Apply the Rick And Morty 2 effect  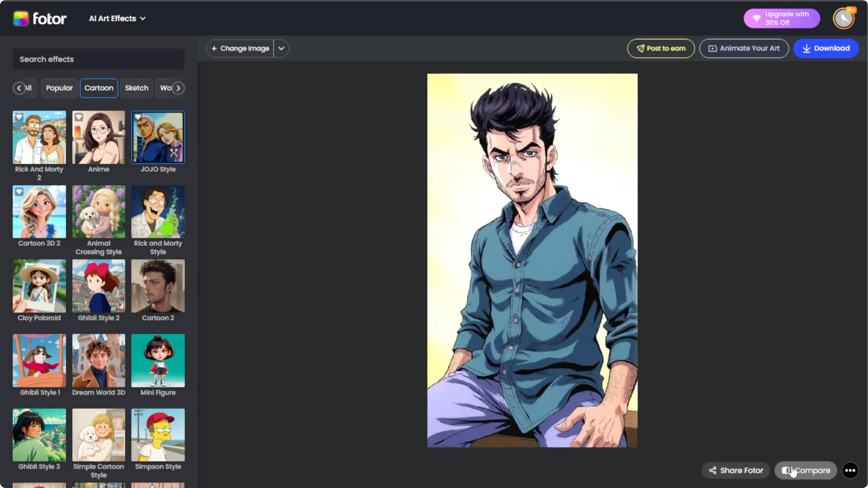[x=39, y=137]
